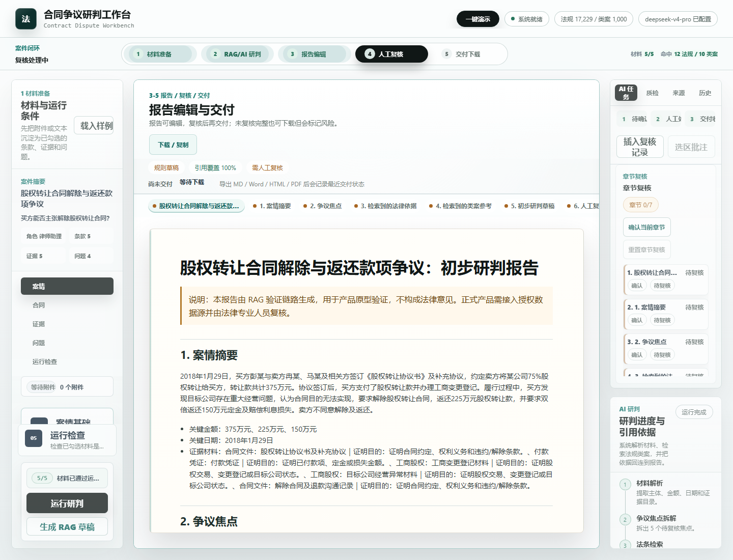Viewport: 733px width, 560px height.
Task: Open 证据 in the left navigation list
Action: [67, 324]
